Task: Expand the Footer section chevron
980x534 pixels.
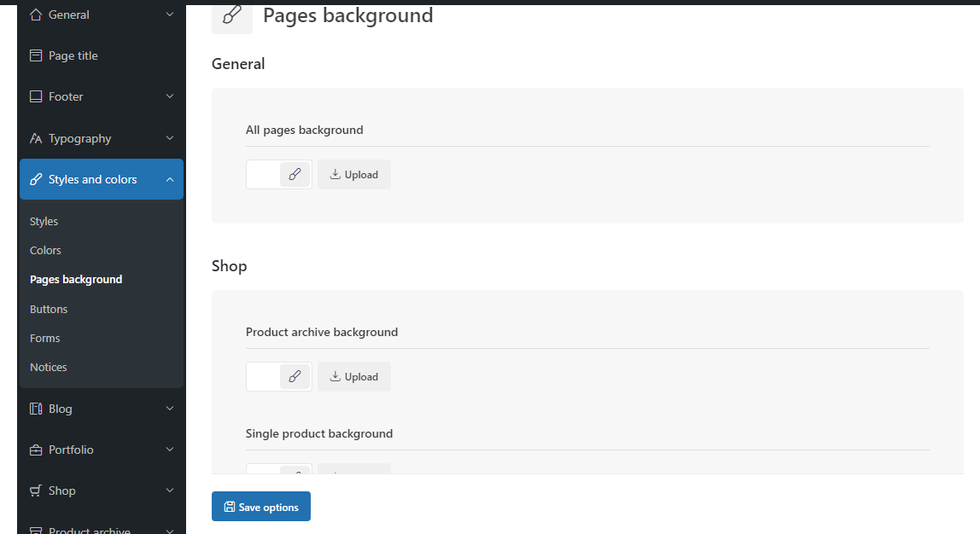Action: click(169, 96)
